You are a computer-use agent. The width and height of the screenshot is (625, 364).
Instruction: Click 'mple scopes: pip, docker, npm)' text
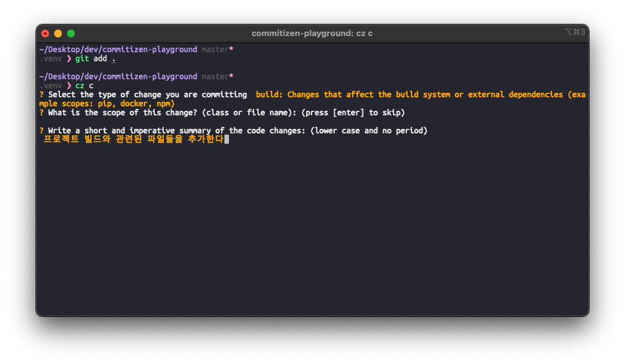(107, 104)
